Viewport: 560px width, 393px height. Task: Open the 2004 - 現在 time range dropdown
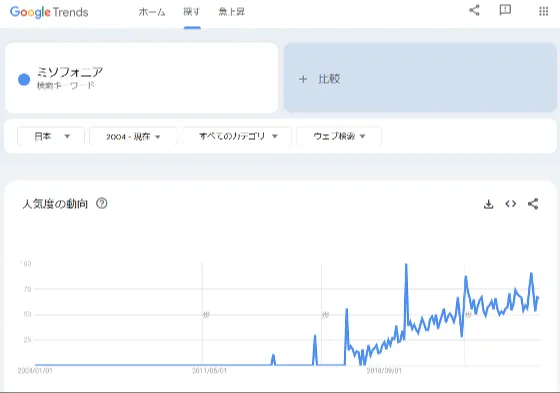pos(133,136)
